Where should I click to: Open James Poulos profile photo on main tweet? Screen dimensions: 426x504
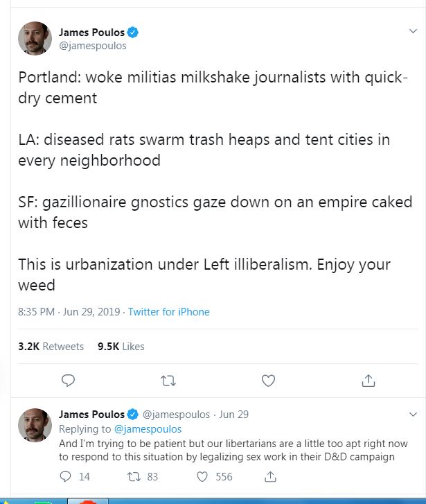[x=35, y=40]
